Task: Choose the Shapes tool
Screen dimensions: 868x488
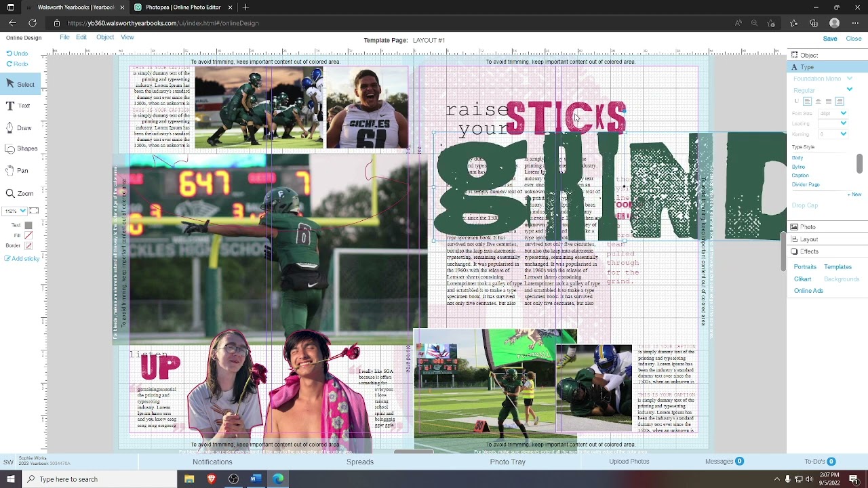Action: 21,148
